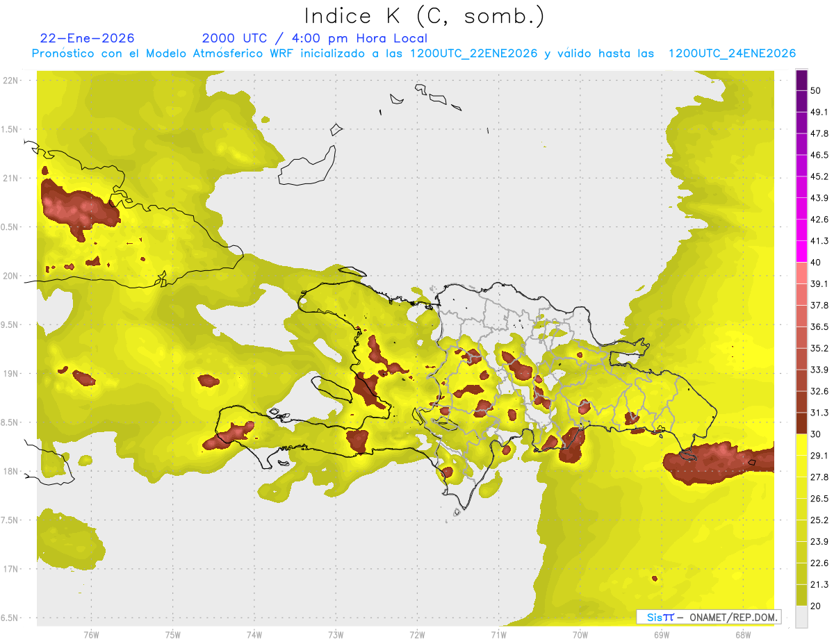Click the legend value "21.3"
The width and height of the screenshot is (834, 644).
point(819,584)
